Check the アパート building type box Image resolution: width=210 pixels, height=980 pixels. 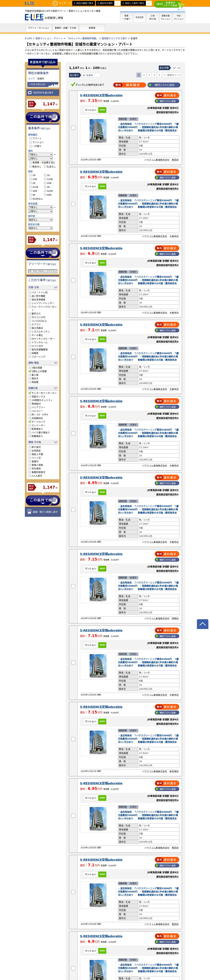point(30,139)
